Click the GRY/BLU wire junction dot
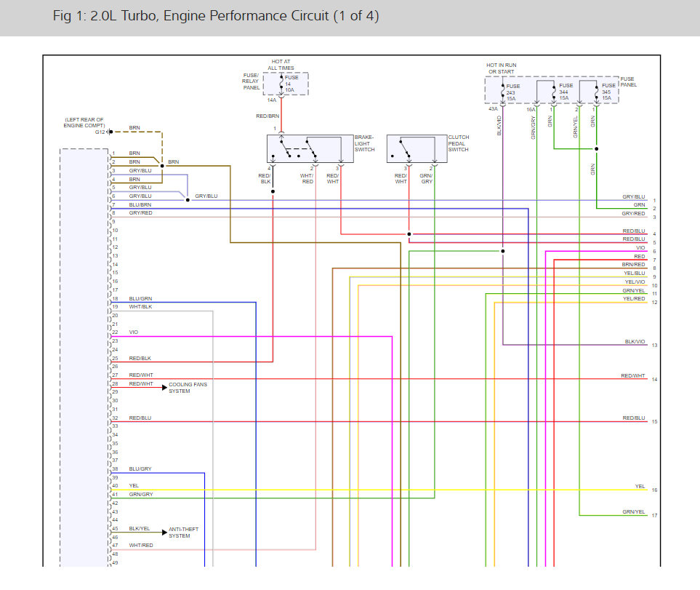 [x=188, y=200]
